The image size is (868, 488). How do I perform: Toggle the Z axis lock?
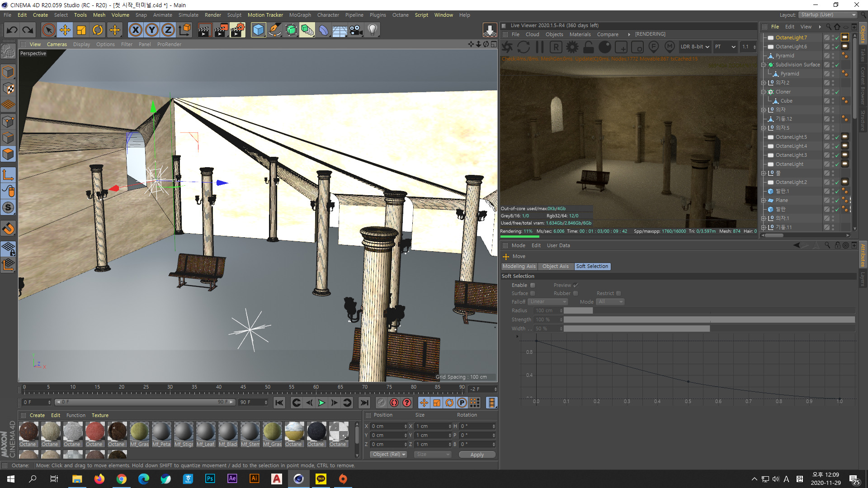pyautogui.click(x=168, y=30)
